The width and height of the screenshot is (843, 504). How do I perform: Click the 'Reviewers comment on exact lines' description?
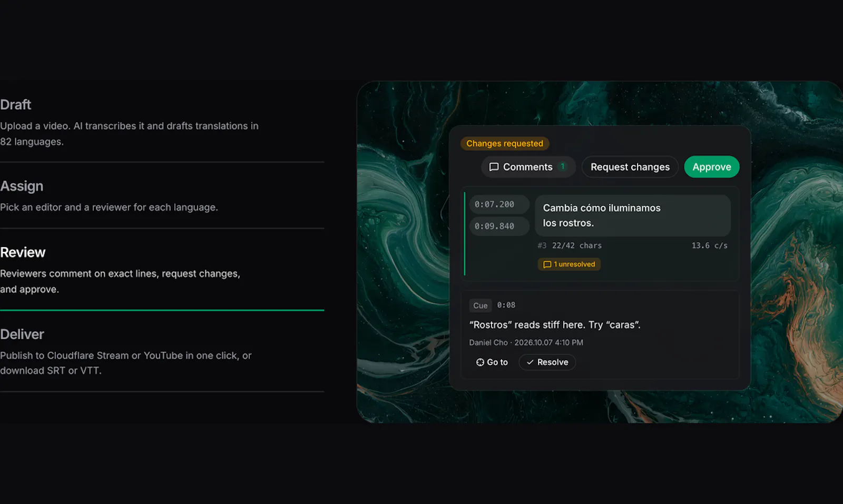(x=120, y=281)
